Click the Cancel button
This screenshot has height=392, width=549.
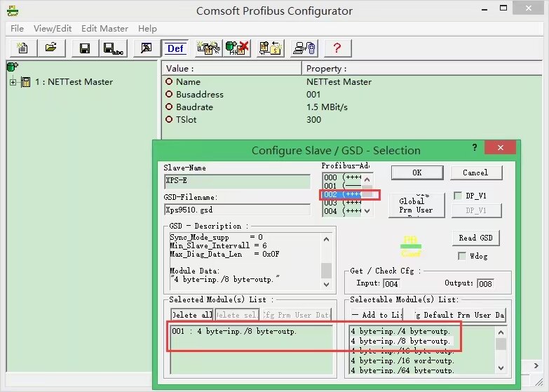pyautogui.click(x=475, y=173)
